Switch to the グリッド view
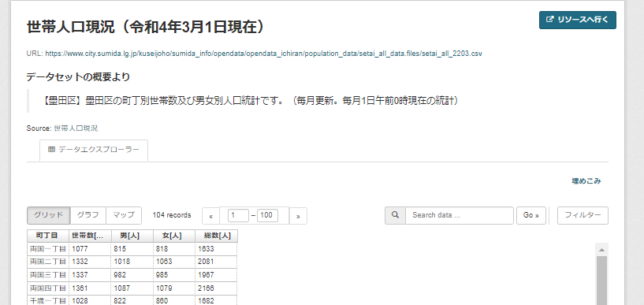This screenshot has width=644, height=305. point(48,215)
